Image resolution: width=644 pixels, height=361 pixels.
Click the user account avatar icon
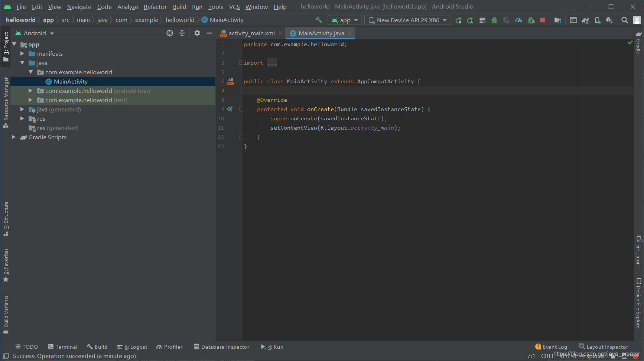[x=637, y=20]
